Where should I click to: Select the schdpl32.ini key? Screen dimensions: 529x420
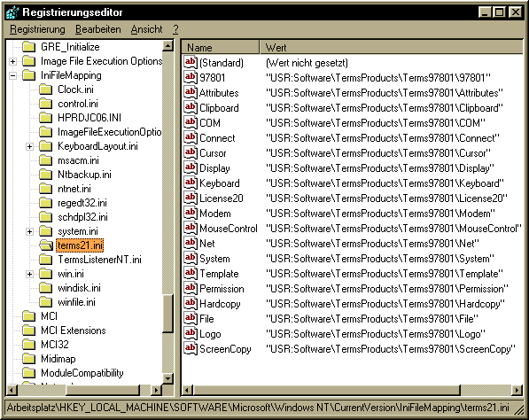coord(82,217)
